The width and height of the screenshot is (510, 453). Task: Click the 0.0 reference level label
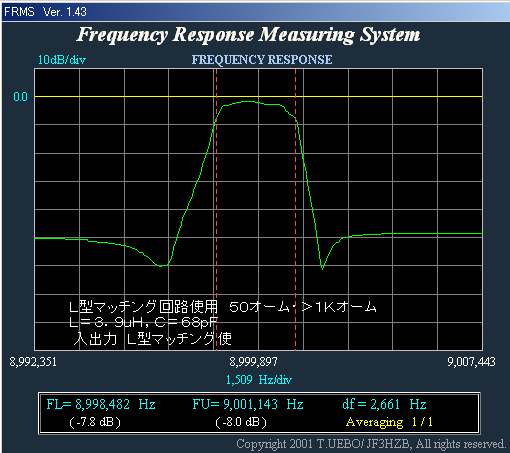[x=20, y=97]
